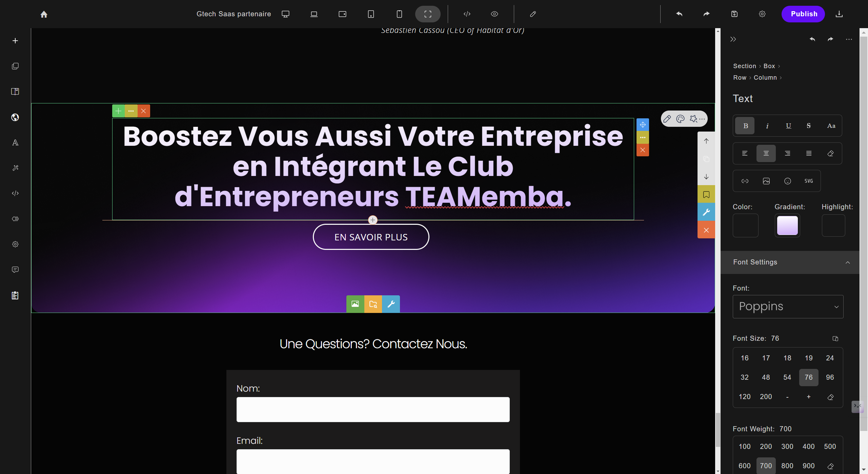Move section up with the up arrow
Image resolution: width=868 pixels, height=474 pixels.
click(706, 141)
